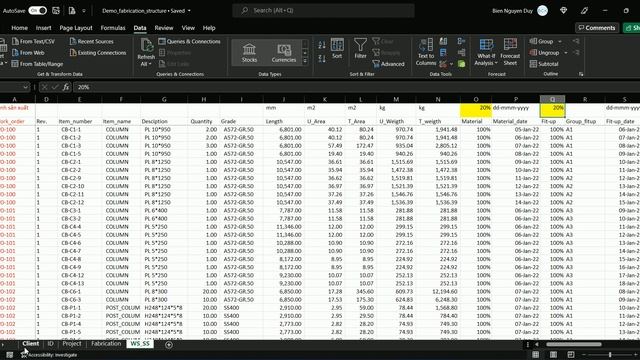
Task: Switch to the ID sheet tab
Action: coord(50,344)
